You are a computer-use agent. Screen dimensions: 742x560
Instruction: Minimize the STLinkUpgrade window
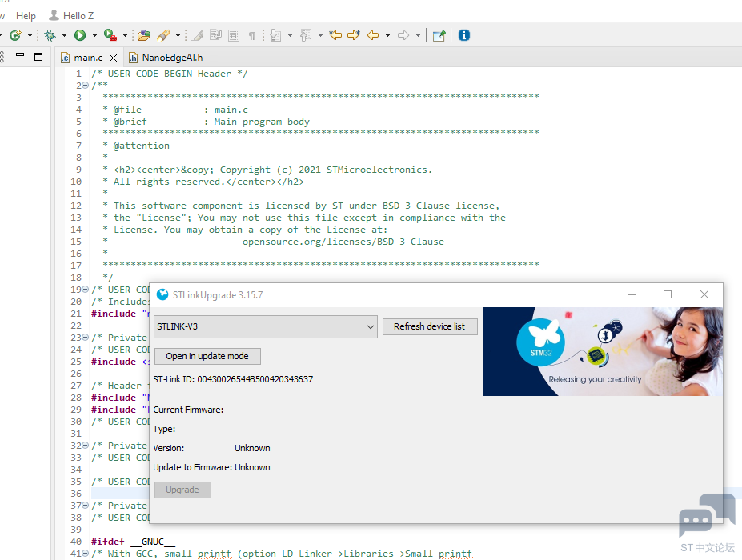click(632, 294)
